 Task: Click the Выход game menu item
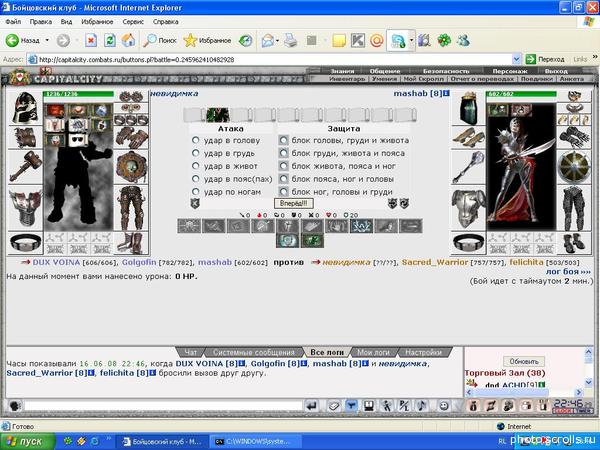tap(556, 71)
